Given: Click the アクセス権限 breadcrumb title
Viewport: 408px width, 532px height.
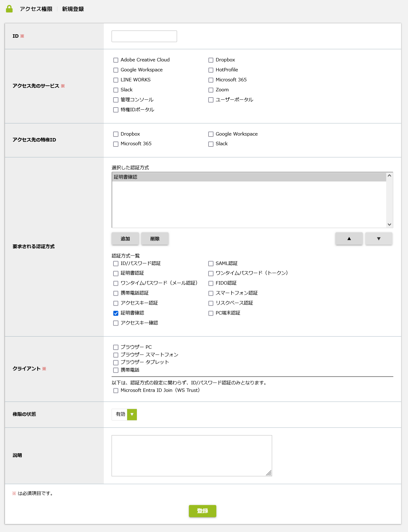Looking at the screenshot, I should tap(36, 9).
